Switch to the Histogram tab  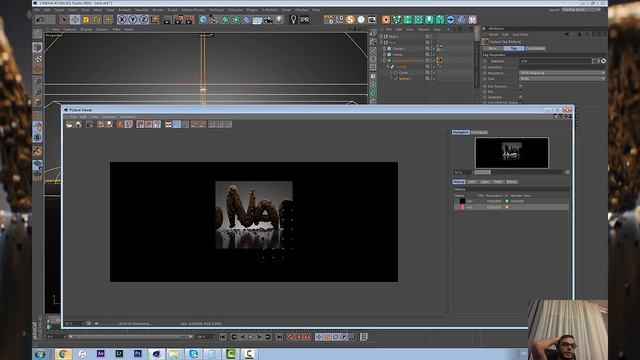[x=479, y=132]
